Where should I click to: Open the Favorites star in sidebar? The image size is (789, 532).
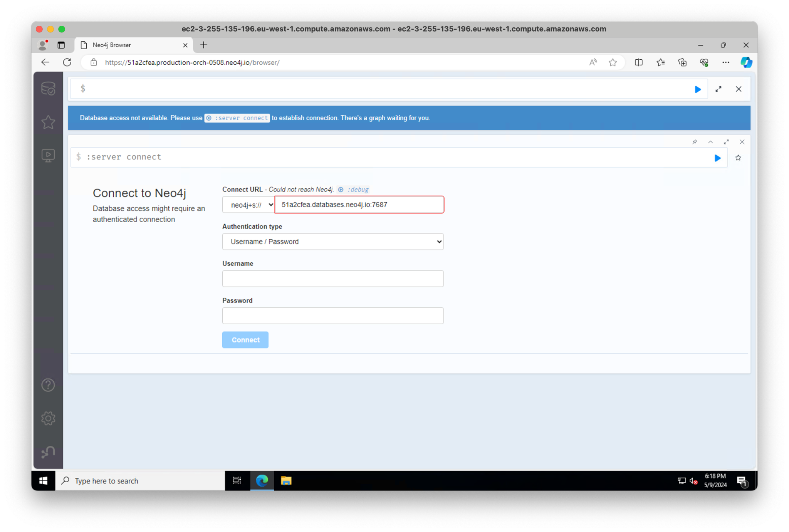click(48, 122)
